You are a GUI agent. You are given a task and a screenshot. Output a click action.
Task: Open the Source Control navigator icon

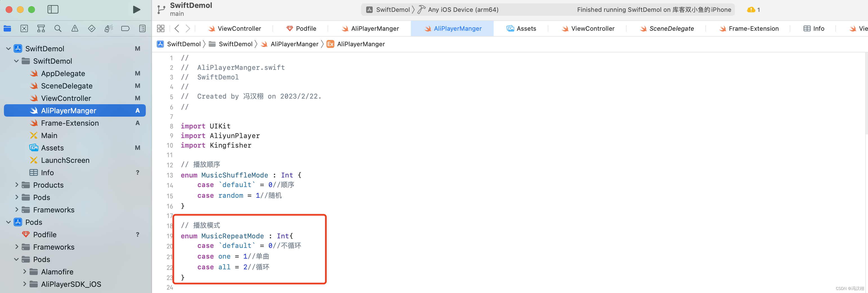click(x=24, y=29)
